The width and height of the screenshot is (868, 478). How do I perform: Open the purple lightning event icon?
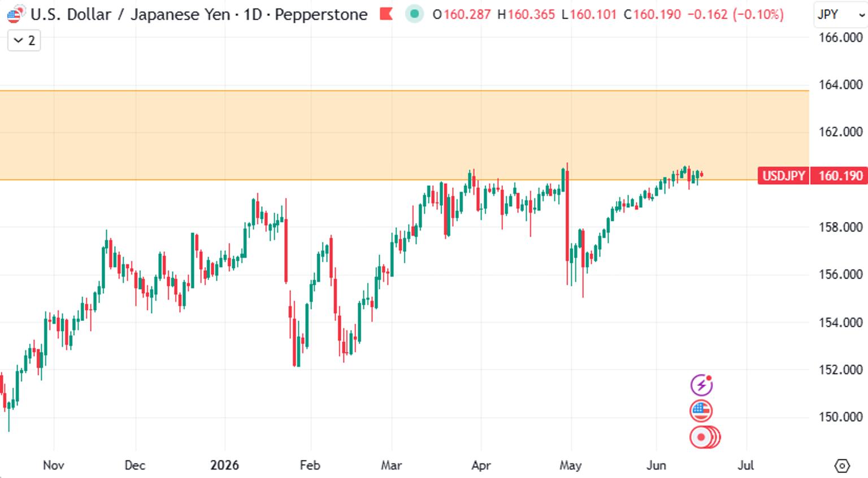pyautogui.click(x=701, y=385)
